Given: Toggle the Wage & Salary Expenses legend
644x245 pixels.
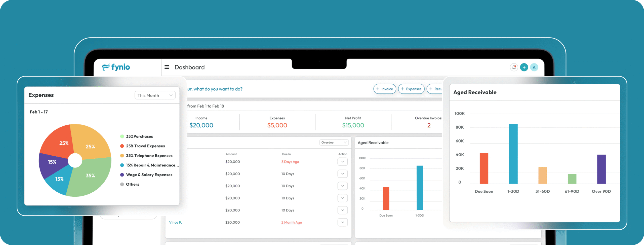Looking at the screenshot, I should pyautogui.click(x=149, y=175).
